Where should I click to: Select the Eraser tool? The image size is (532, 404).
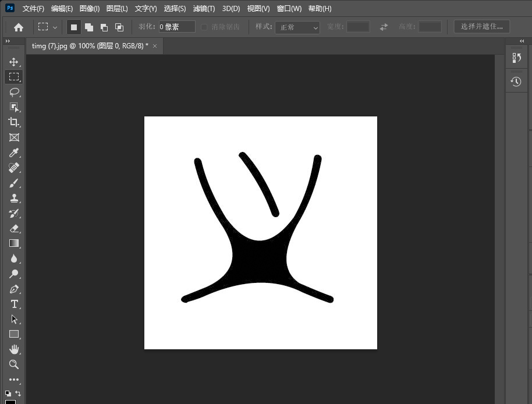(14, 228)
